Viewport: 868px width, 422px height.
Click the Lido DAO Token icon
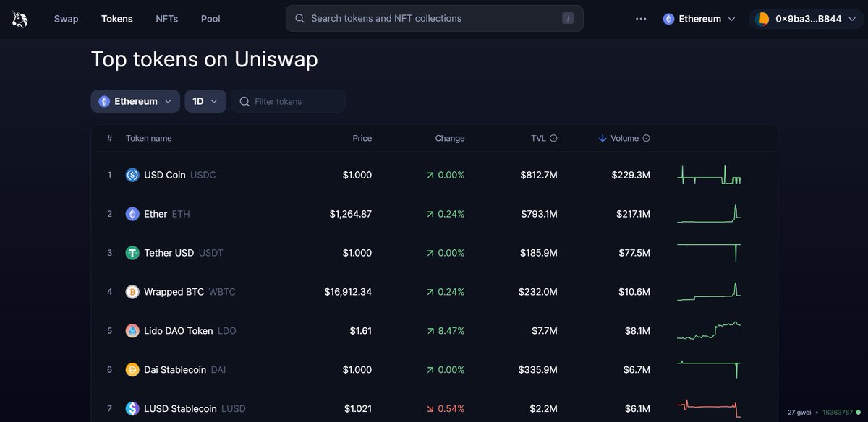pyautogui.click(x=132, y=331)
